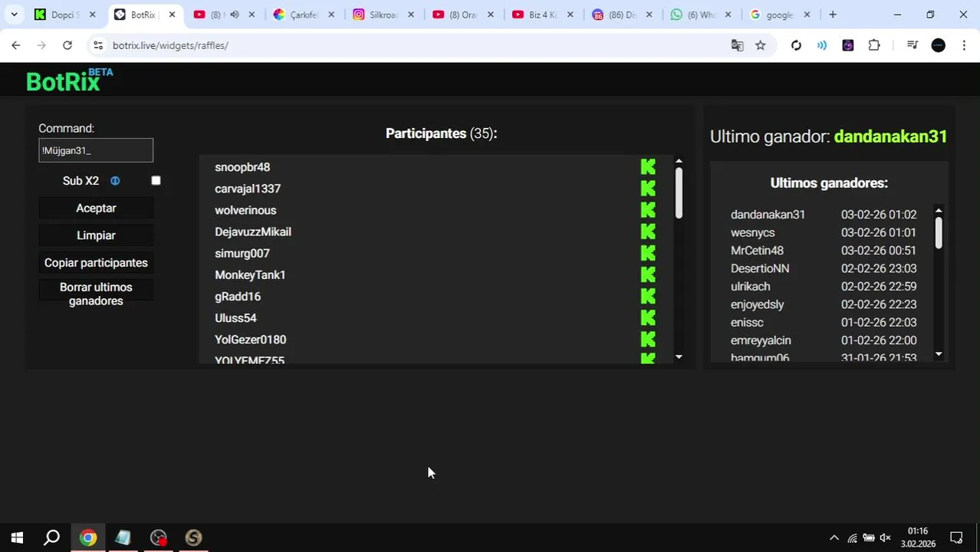
Task: Click the browser address bar URL
Action: point(170,45)
